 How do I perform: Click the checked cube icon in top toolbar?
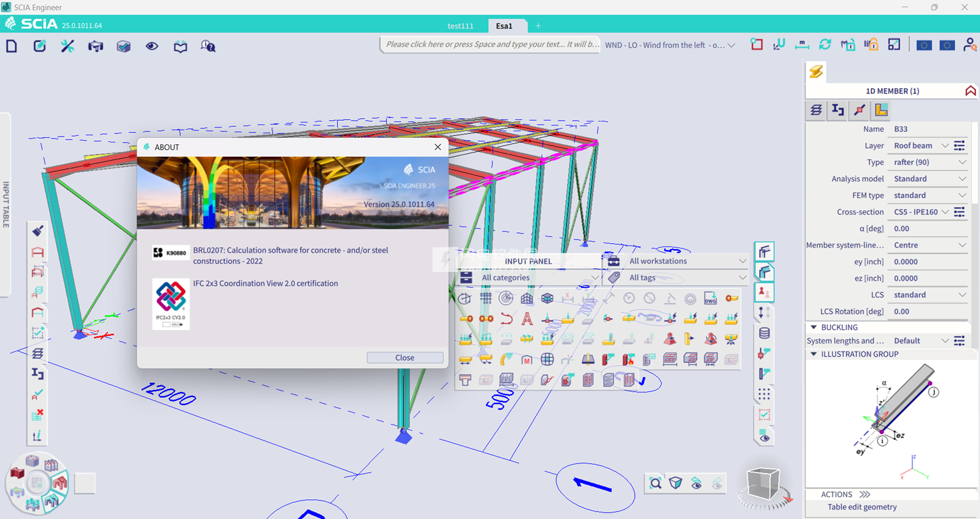click(124, 46)
